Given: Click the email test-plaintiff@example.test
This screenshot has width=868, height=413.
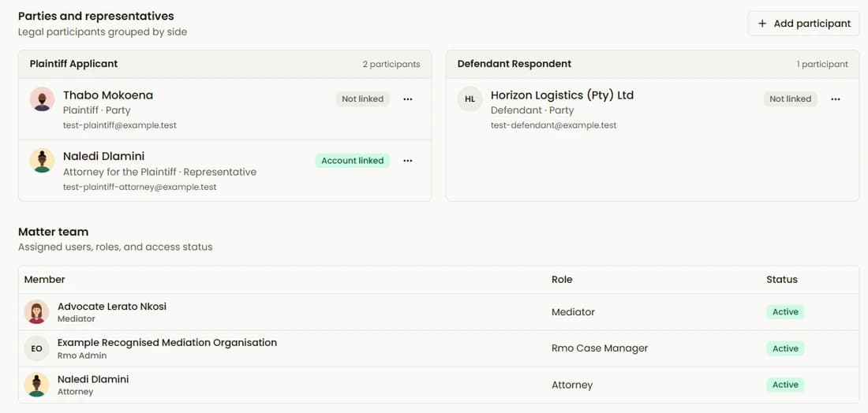Looking at the screenshot, I should click(120, 125).
